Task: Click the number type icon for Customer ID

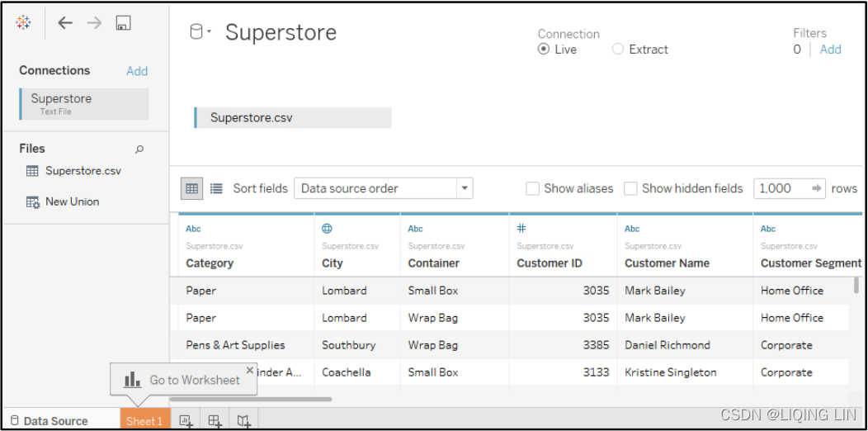Action: pos(521,228)
